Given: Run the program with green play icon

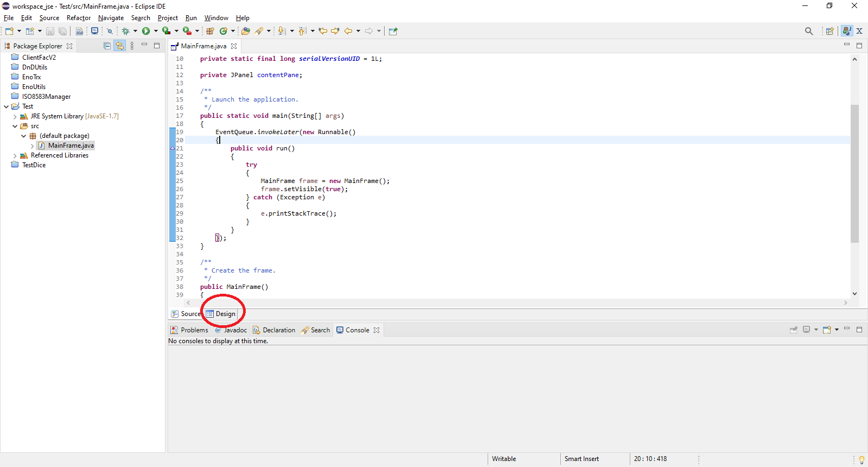Looking at the screenshot, I should (146, 31).
